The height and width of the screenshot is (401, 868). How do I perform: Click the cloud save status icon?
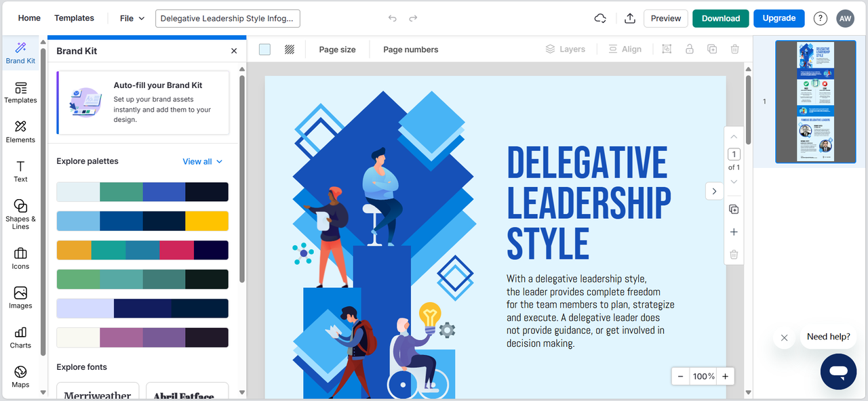[x=600, y=18]
